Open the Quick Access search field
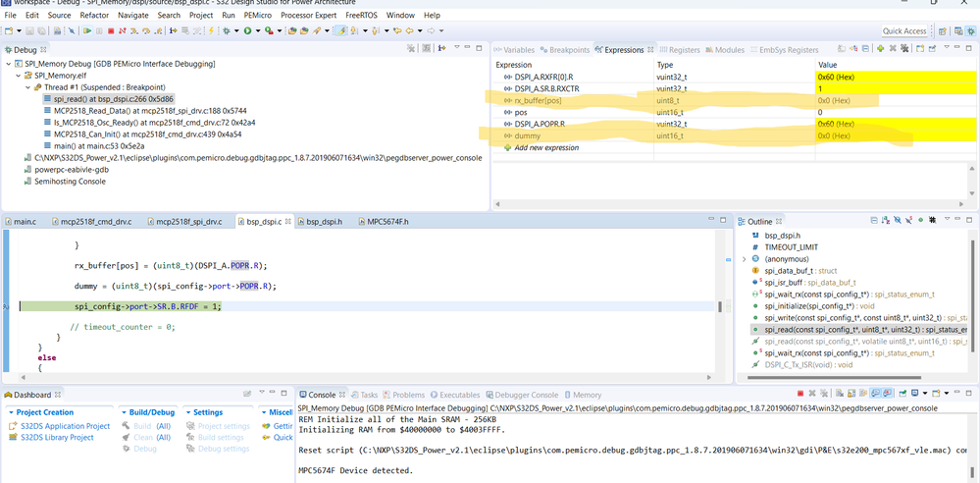Image resolution: width=980 pixels, height=483 pixels. [x=904, y=30]
